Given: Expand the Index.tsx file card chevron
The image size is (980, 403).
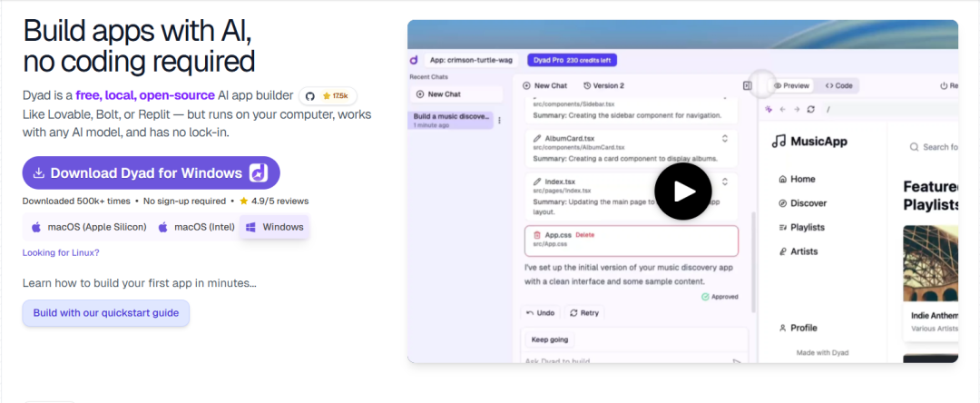Looking at the screenshot, I should tap(725, 182).
